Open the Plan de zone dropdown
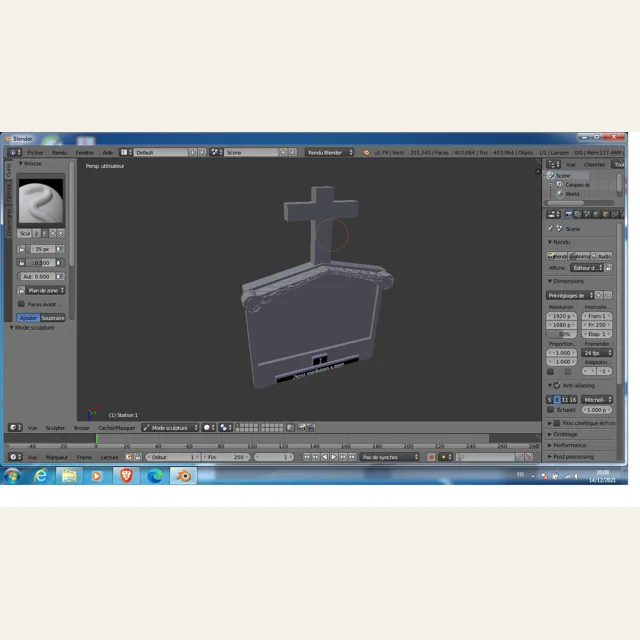Viewport: 640px width, 640px height. click(x=46, y=290)
